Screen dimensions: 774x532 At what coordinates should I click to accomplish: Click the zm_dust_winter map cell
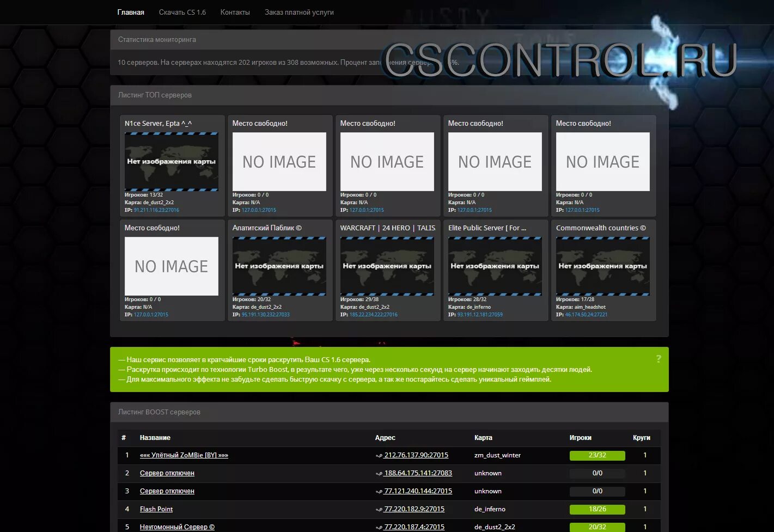pos(497,455)
